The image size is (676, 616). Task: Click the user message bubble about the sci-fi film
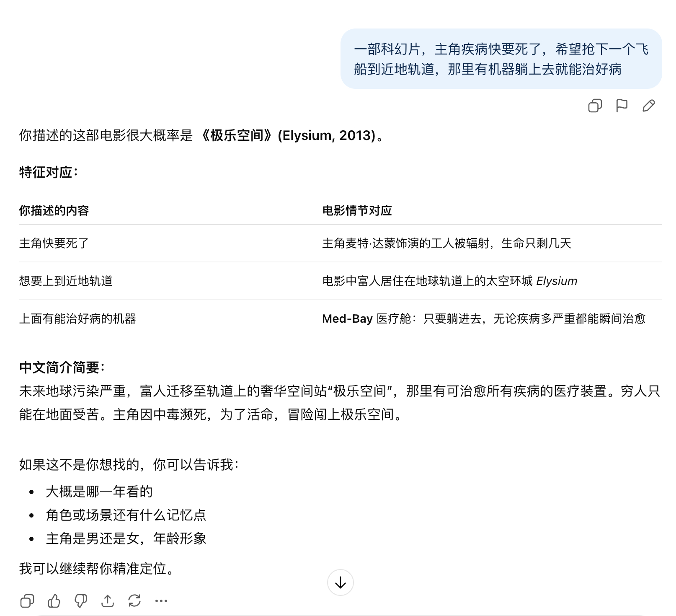(501, 59)
